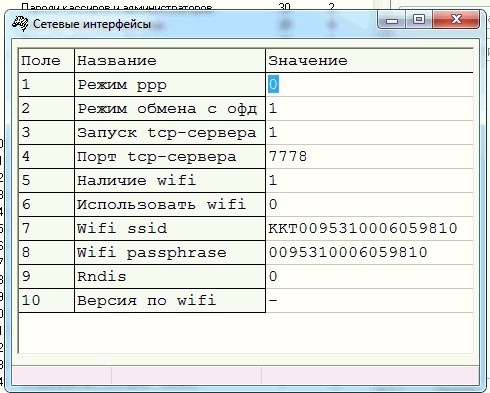The image size is (490, 393).
Task: Click the application icon in the title bar
Action: coord(20,24)
